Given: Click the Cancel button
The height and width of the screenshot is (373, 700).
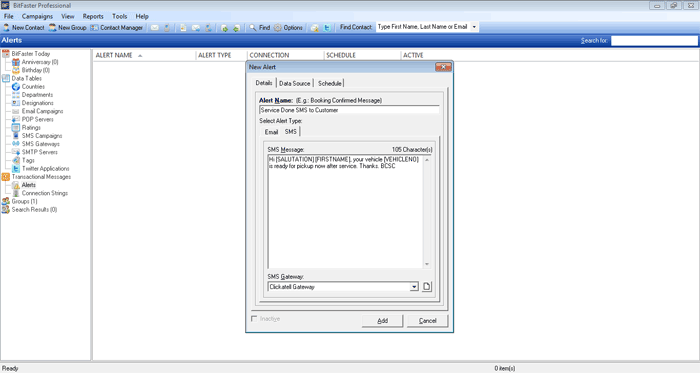Looking at the screenshot, I should (x=427, y=321).
